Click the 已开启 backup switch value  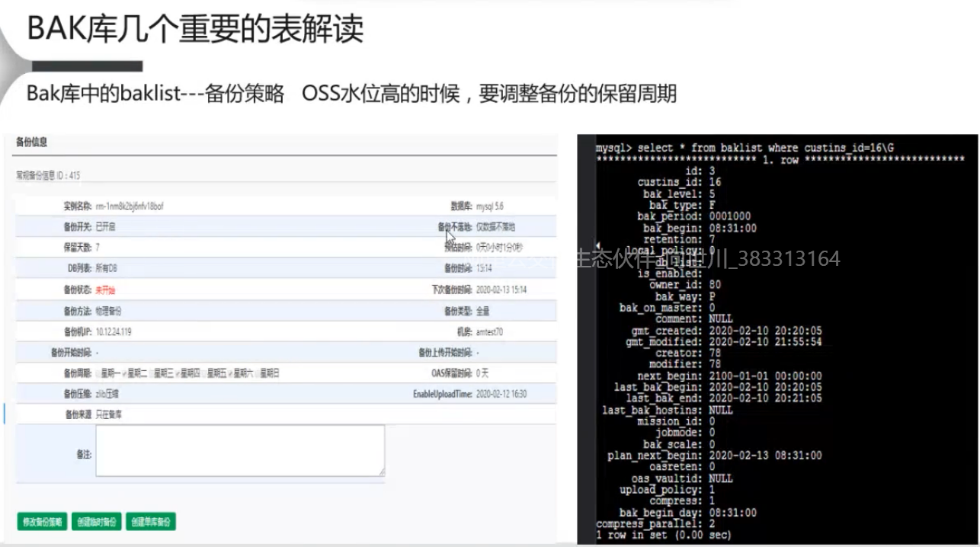click(105, 227)
